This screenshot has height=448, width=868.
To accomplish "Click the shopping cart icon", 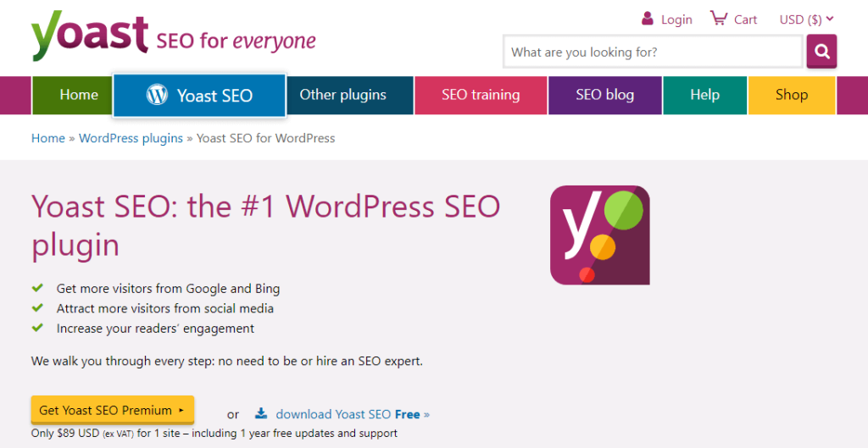I will [x=719, y=19].
